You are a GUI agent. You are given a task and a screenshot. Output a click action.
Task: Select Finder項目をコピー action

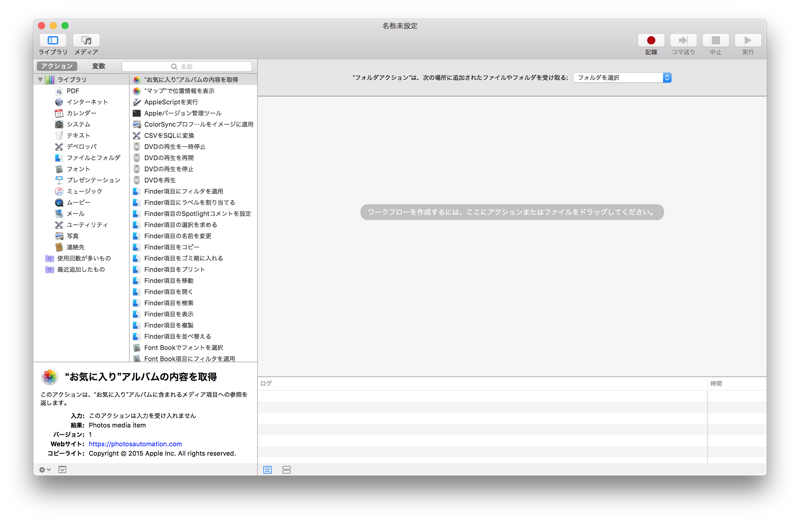click(193, 247)
